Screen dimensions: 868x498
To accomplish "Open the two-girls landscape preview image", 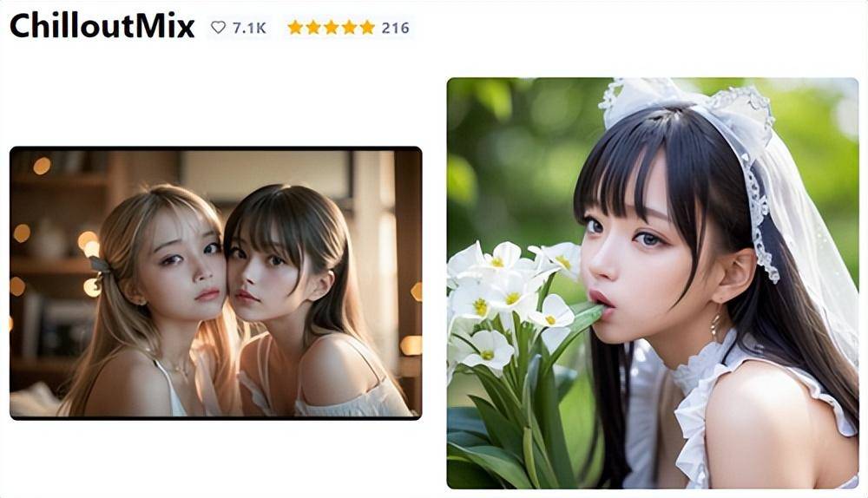I will click(216, 283).
